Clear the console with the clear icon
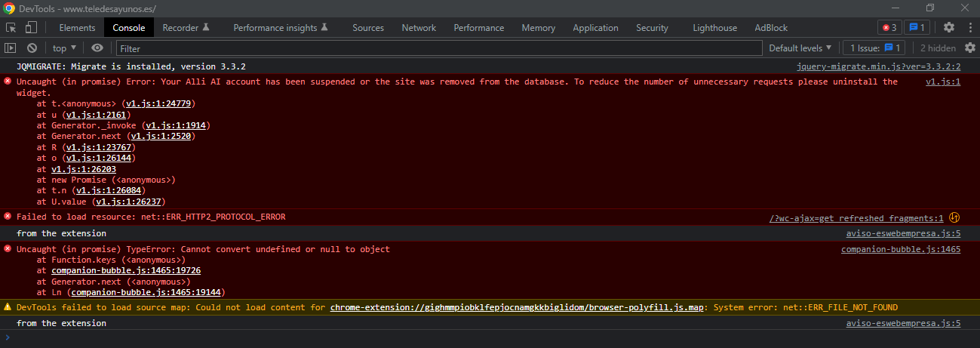Viewport: 980px width, 348px height. (x=32, y=48)
